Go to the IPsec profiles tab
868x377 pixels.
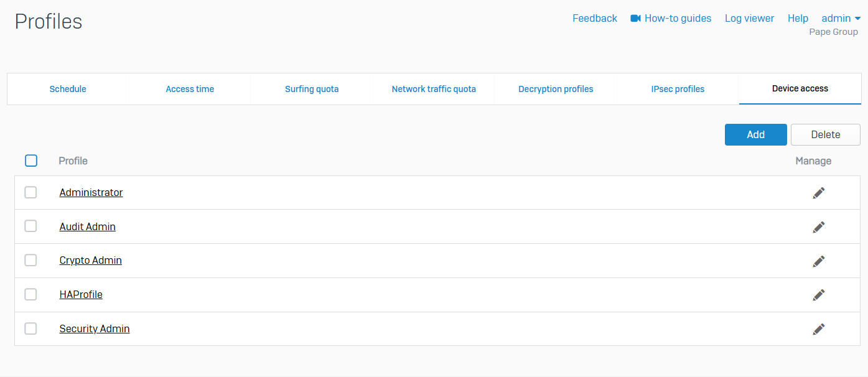coord(678,89)
